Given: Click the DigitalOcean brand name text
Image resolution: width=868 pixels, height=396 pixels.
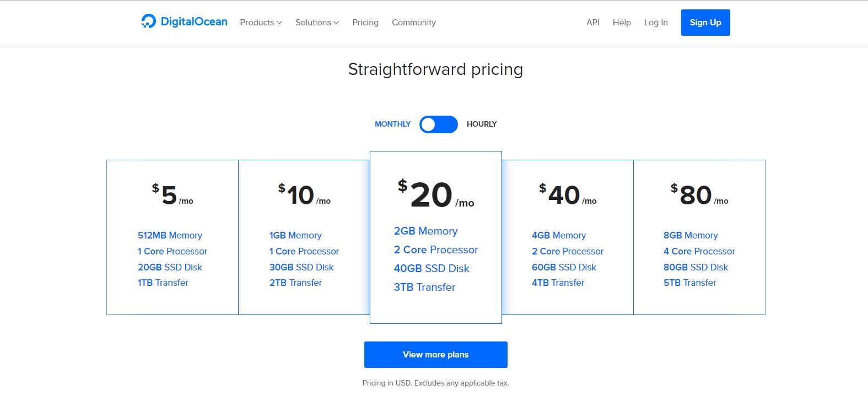Looking at the screenshot, I should [x=194, y=21].
